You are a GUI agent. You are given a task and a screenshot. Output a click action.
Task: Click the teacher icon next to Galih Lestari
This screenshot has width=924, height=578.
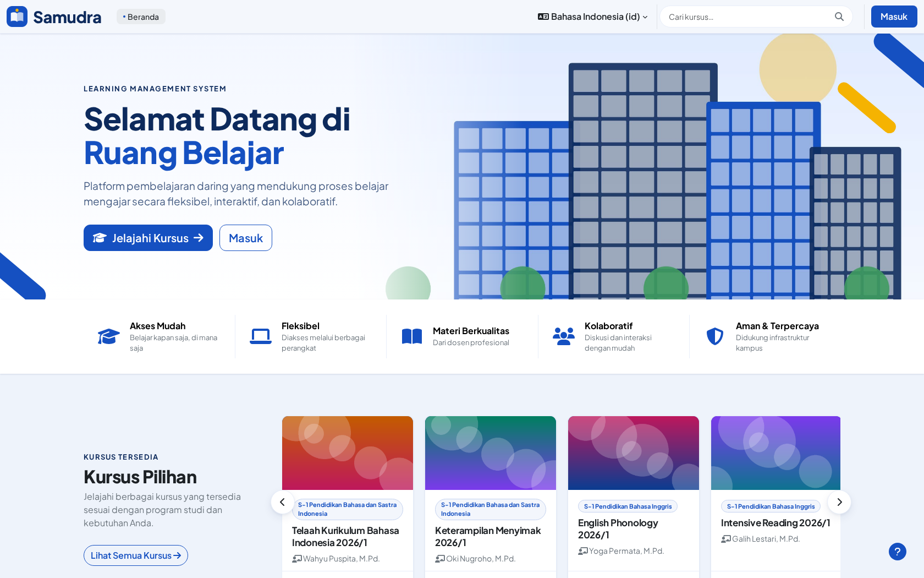pos(726,539)
